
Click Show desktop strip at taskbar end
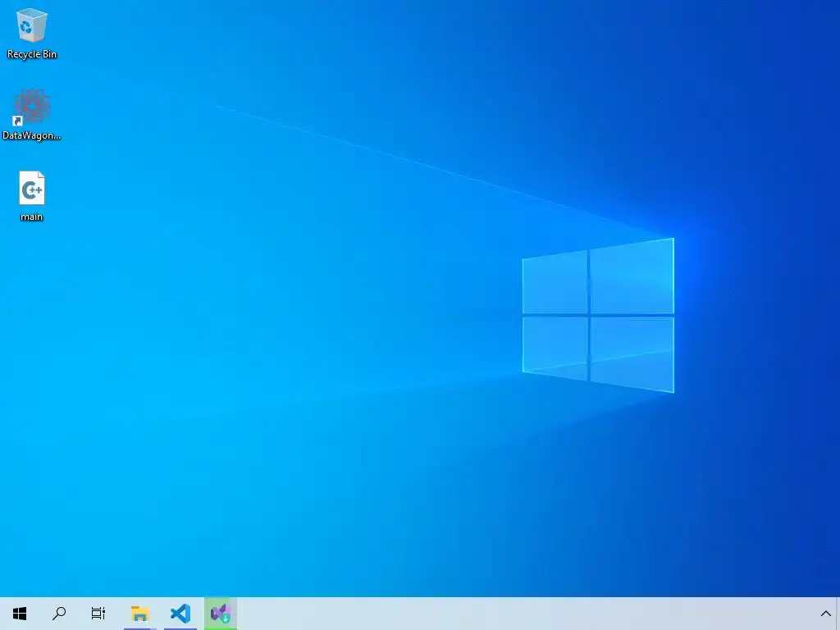pos(838,614)
